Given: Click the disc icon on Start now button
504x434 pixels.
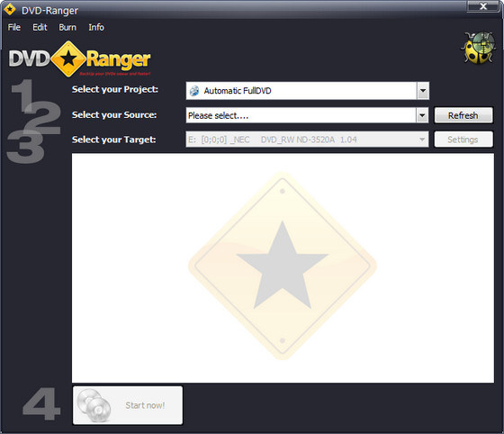Looking at the screenshot, I should pyautogui.click(x=94, y=405).
